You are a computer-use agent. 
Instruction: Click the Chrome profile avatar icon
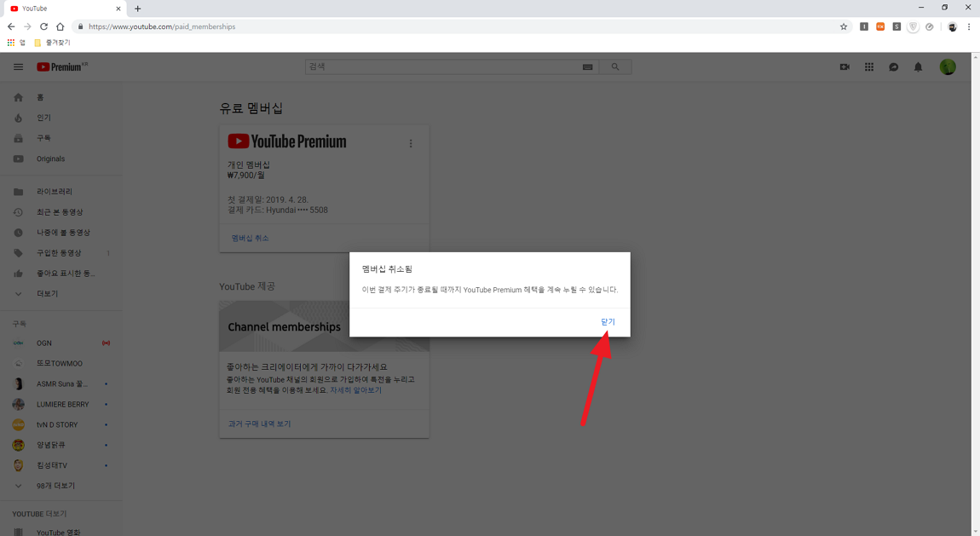point(952,26)
